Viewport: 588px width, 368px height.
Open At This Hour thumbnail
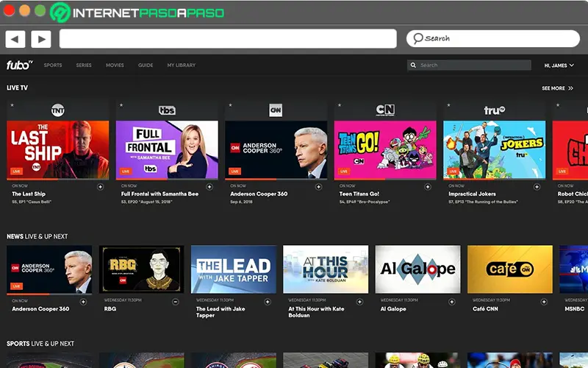(326, 269)
